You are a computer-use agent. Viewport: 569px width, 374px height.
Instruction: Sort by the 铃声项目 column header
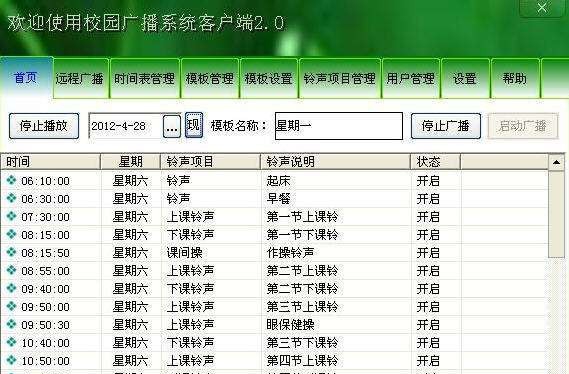[211, 161]
